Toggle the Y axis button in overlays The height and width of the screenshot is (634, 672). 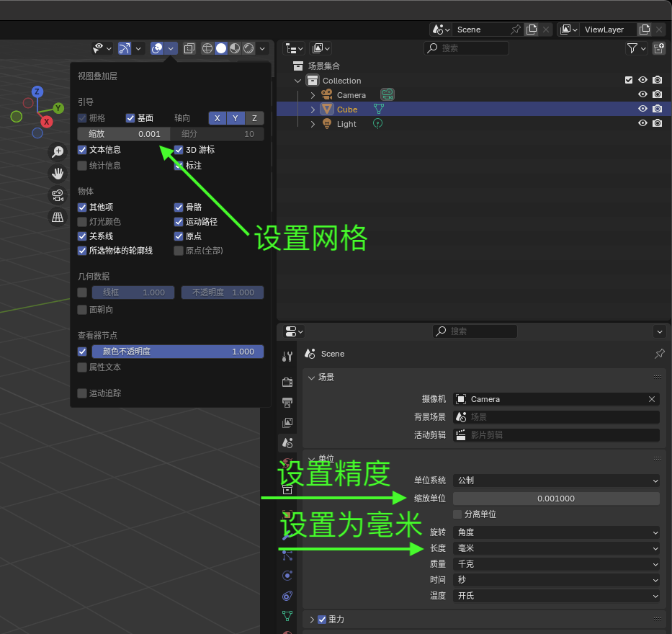pyautogui.click(x=236, y=118)
